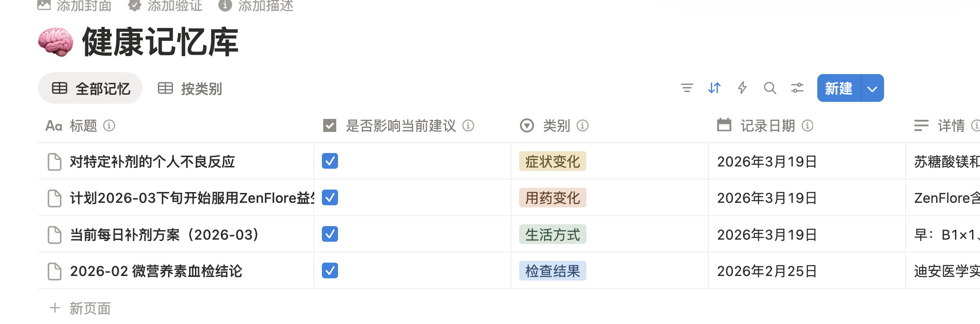Open the 2026-02 微营养素血检结论 page
Screen dimensions: 980x324
click(x=156, y=271)
